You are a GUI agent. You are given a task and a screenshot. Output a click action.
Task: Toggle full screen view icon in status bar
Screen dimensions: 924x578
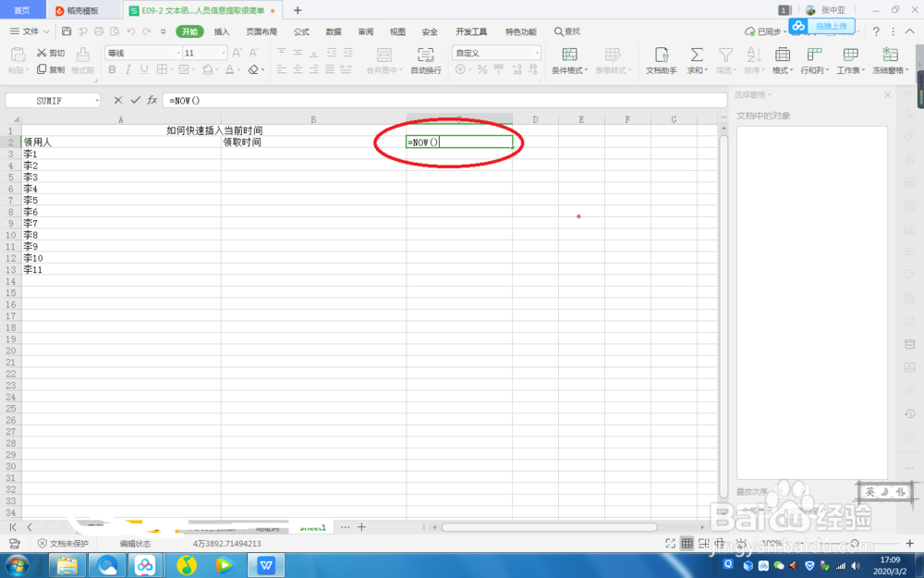670,543
